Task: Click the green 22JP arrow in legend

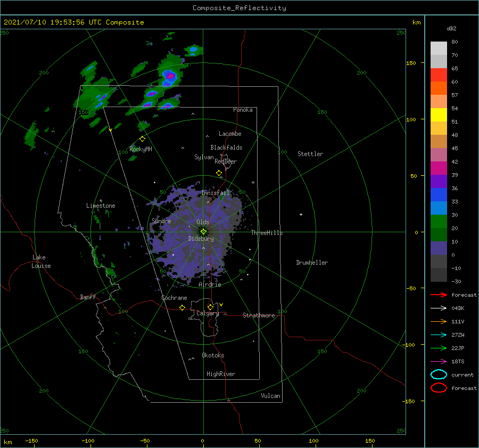Action: [x=439, y=348]
